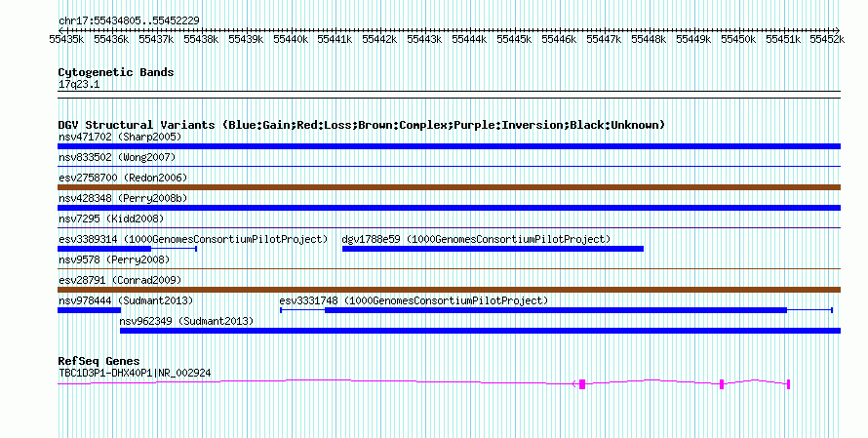The width and height of the screenshot is (868, 438).
Task: Click the esv3331748 variant label
Action: tap(414, 300)
